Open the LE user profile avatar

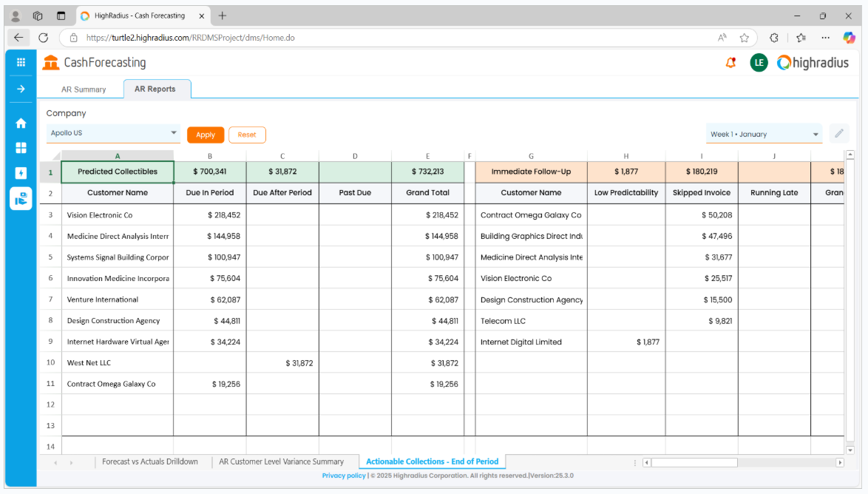coord(759,63)
